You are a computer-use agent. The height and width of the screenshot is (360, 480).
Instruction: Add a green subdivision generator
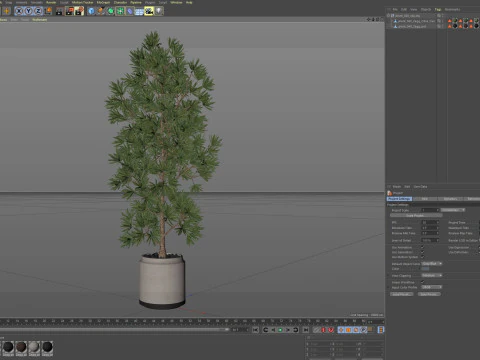(x=111, y=11)
